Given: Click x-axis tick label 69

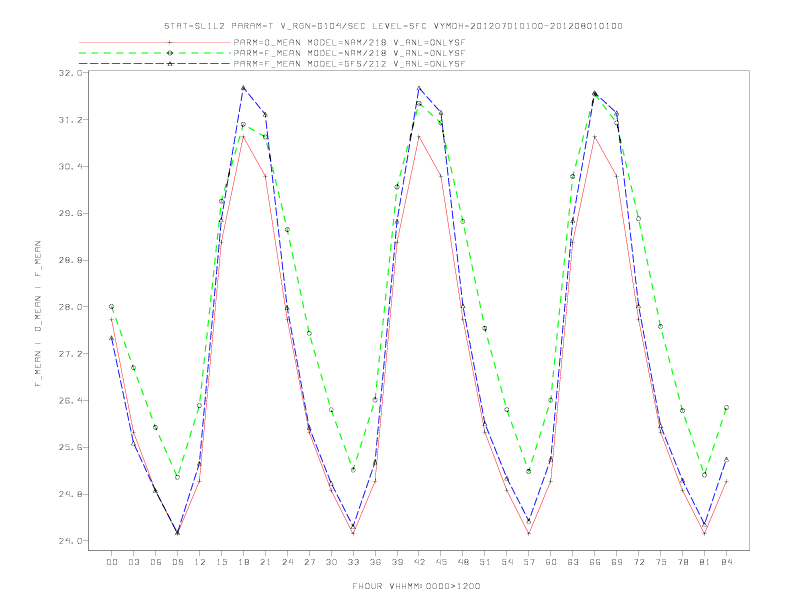Looking at the screenshot, I should tap(617, 562).
